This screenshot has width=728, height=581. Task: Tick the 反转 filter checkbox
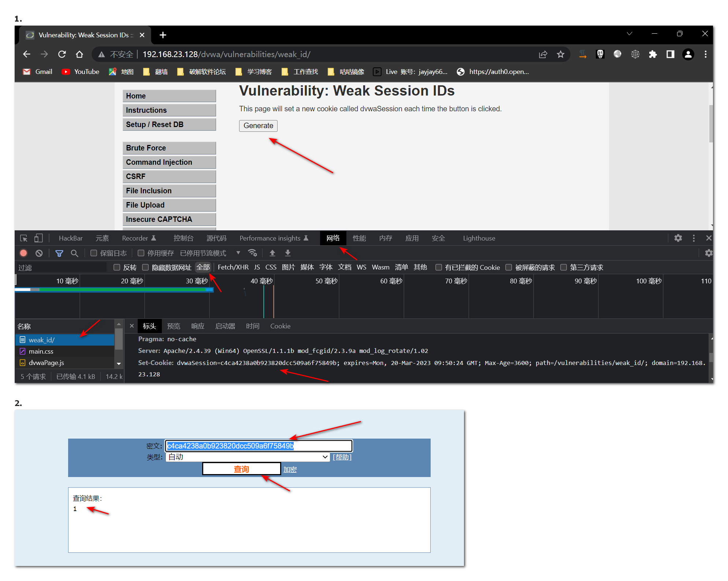117,267
